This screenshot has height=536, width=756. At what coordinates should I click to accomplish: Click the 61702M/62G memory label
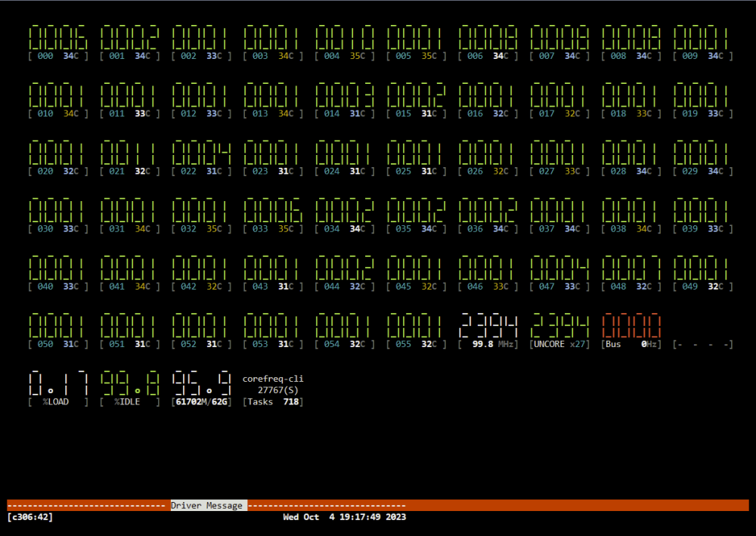point(202,402)
